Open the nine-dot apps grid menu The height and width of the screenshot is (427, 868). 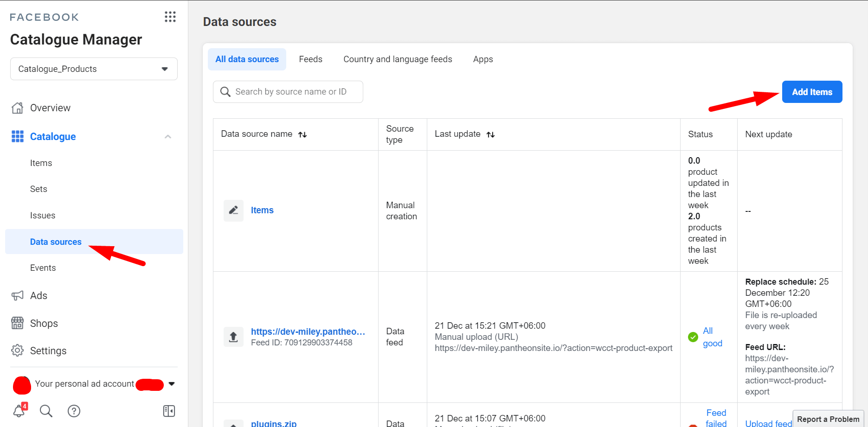pos(170,17)
